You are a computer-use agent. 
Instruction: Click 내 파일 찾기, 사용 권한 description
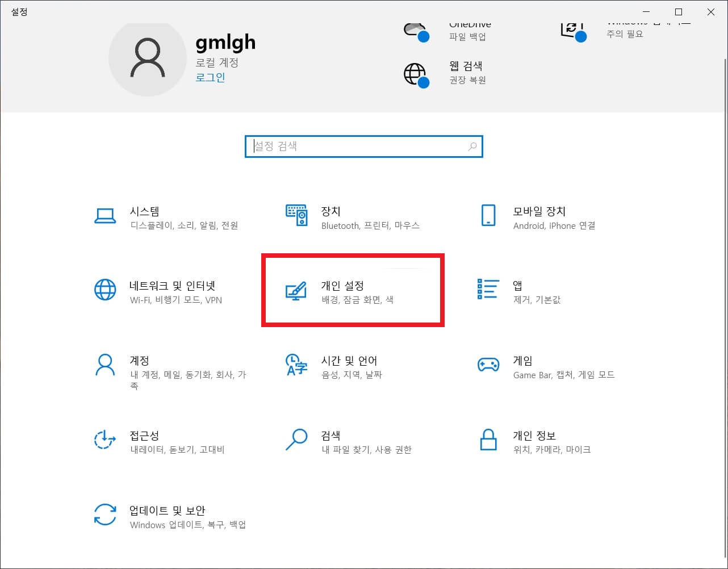[366, 450]
